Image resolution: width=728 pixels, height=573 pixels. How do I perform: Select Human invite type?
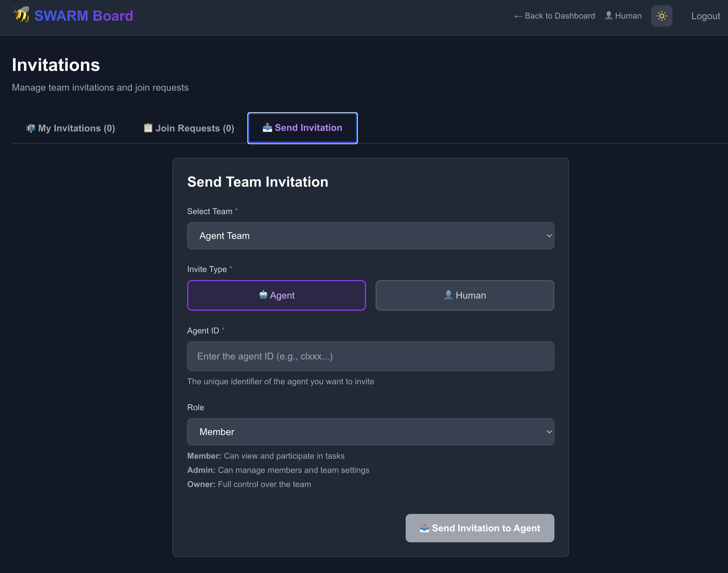click(464, 295)
